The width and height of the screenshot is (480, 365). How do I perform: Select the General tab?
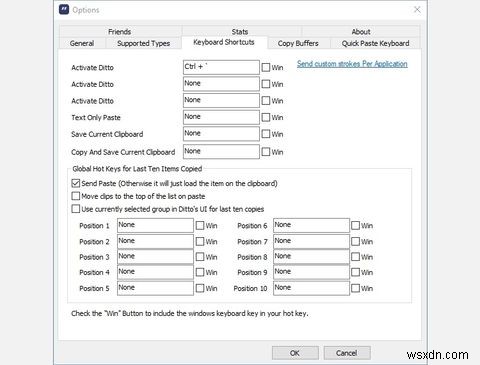tap(82, 43)
